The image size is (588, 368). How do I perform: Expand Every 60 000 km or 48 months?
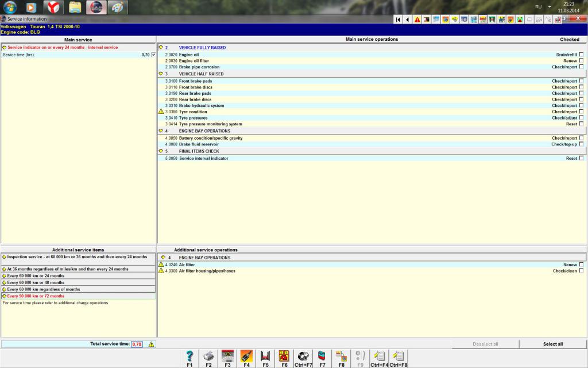78,283
